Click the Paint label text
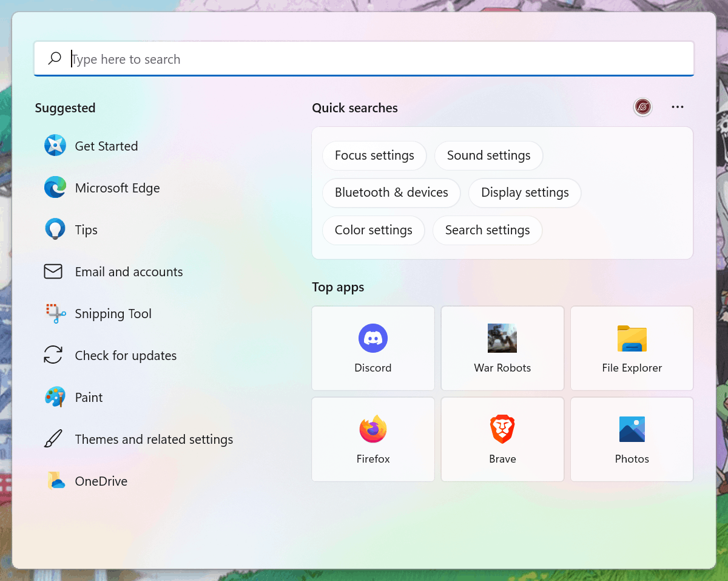Image resolution: width=728 pixels, height=581 pixels. (89, 397)
